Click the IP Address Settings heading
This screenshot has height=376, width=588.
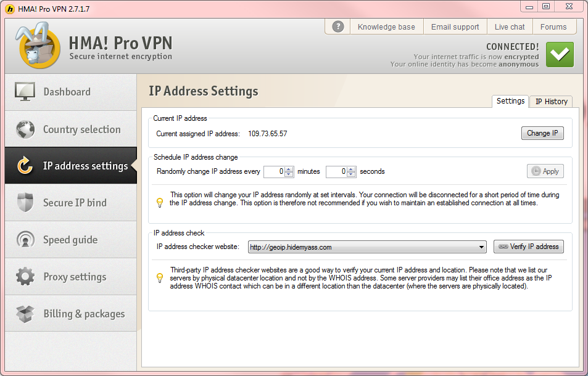[x=203, y=91]
